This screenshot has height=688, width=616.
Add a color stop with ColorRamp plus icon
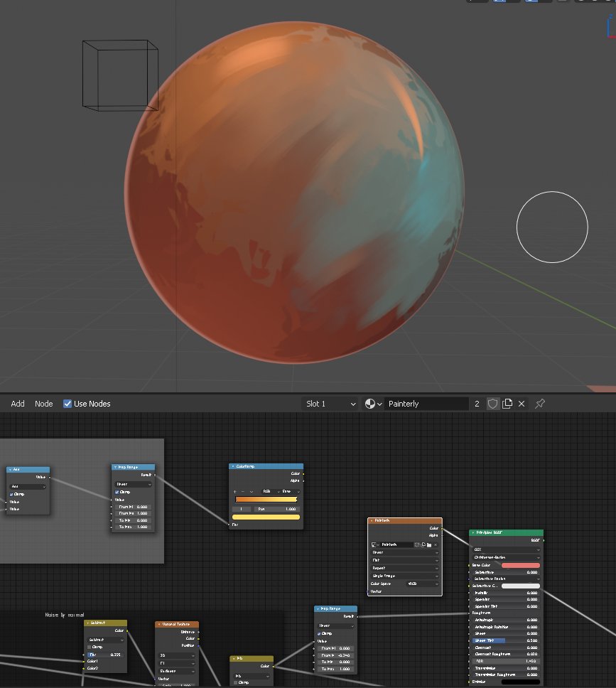(x=234, y=491)
